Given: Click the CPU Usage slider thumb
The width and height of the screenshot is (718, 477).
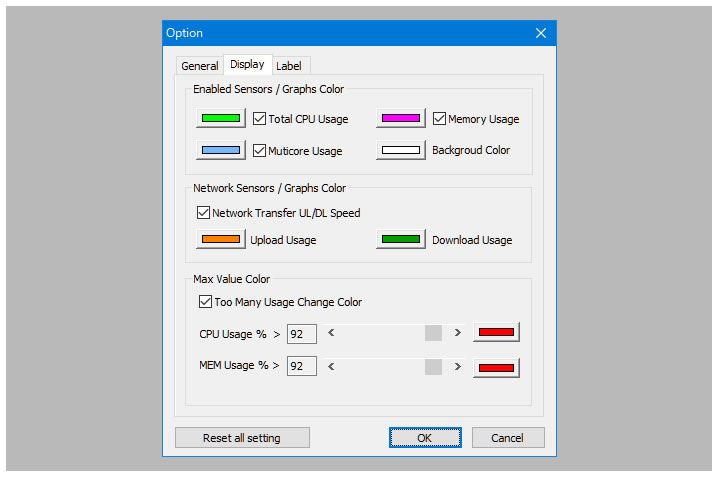Looking at the screenshot, I should tap(433, 333).
